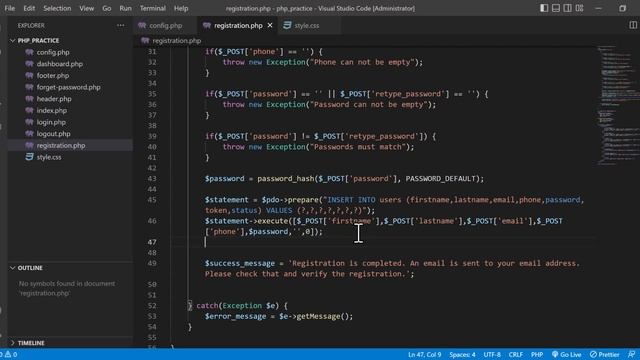The width and height of the screenshot is (640, 360).
Task: Click the code minimap
Action: coord(618,105)
